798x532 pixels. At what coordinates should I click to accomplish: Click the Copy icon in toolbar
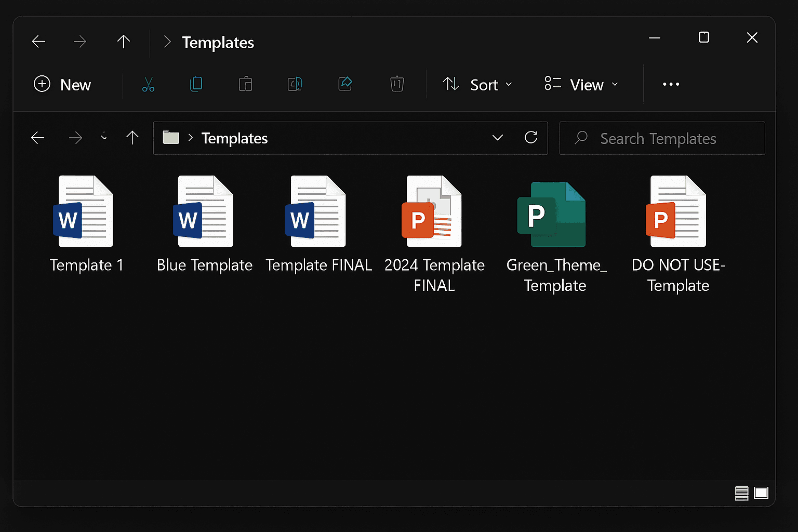coord(196,84)
